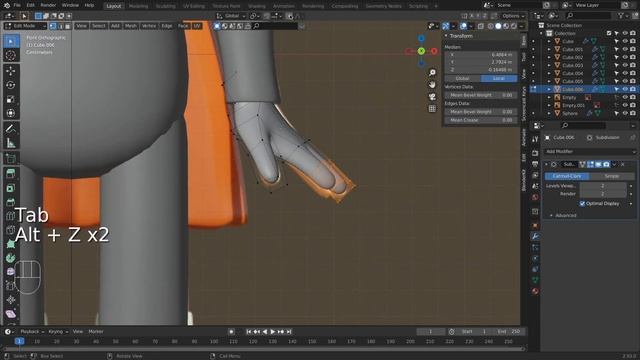The image size is (640, 360).
Task: Select the Inset Faces tool
Action: (x=11, y=188)
